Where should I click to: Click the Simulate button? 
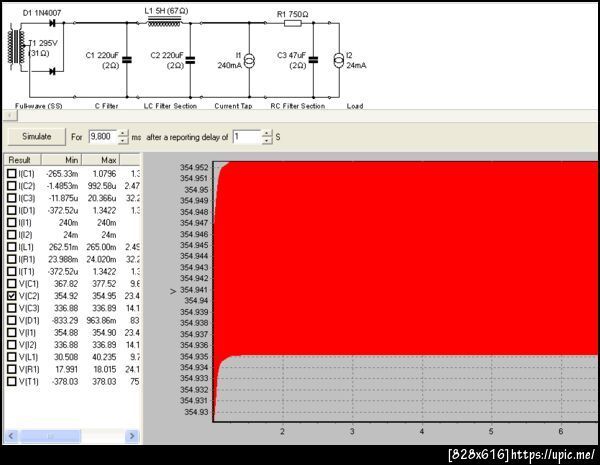click(x=37, y=137)
